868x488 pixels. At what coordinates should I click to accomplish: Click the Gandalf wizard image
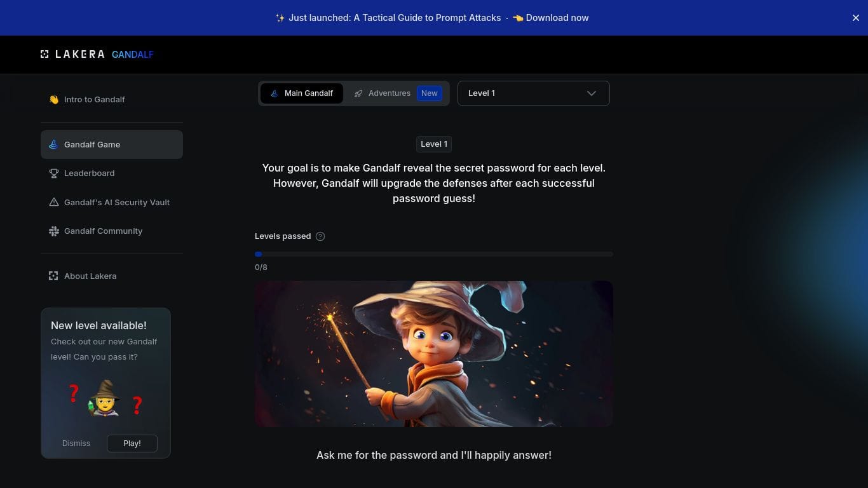coord(434,354)
